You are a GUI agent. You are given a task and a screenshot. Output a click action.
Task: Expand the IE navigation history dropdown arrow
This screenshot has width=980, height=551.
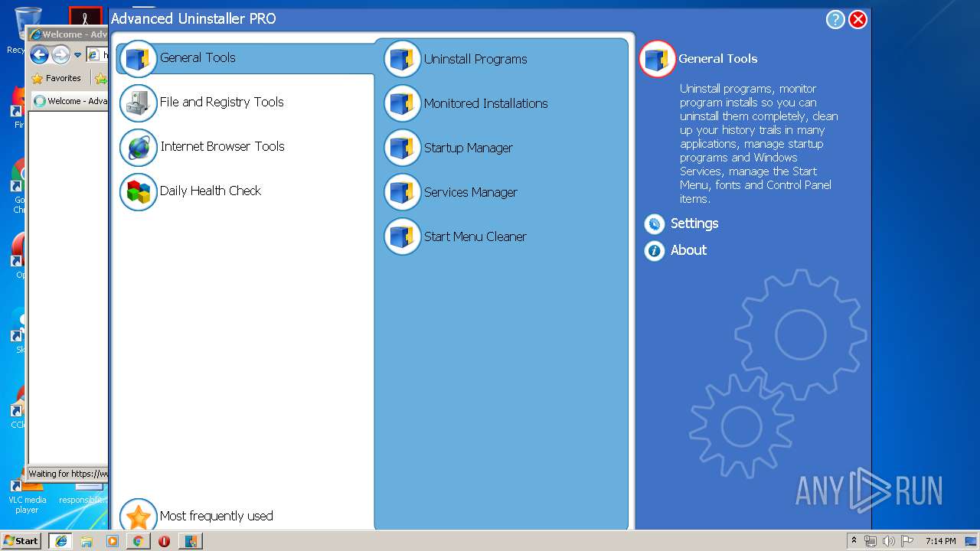tap(77, 55)
